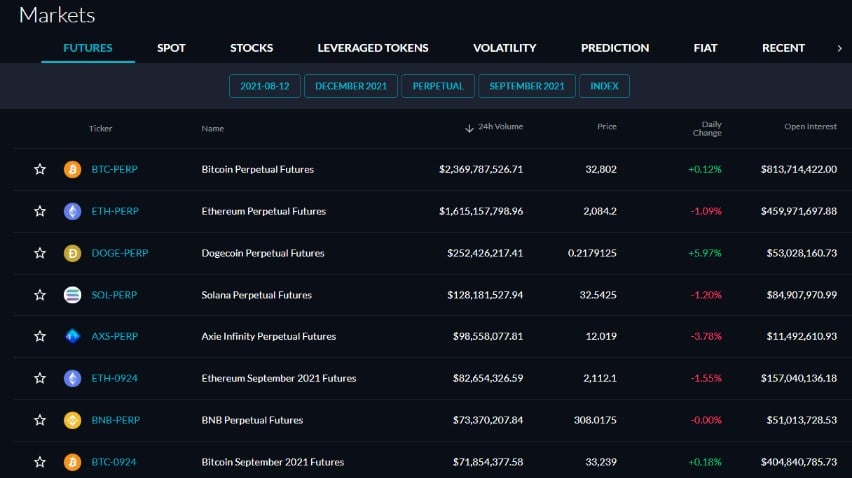
Task: Click the 24h Volume sort arrow icon
Action: (469, 128)
